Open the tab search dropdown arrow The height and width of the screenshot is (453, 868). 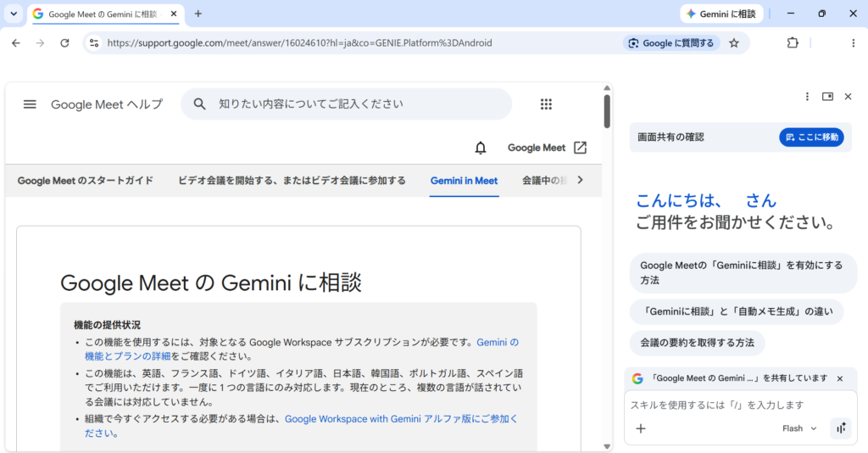click(14, 14)
